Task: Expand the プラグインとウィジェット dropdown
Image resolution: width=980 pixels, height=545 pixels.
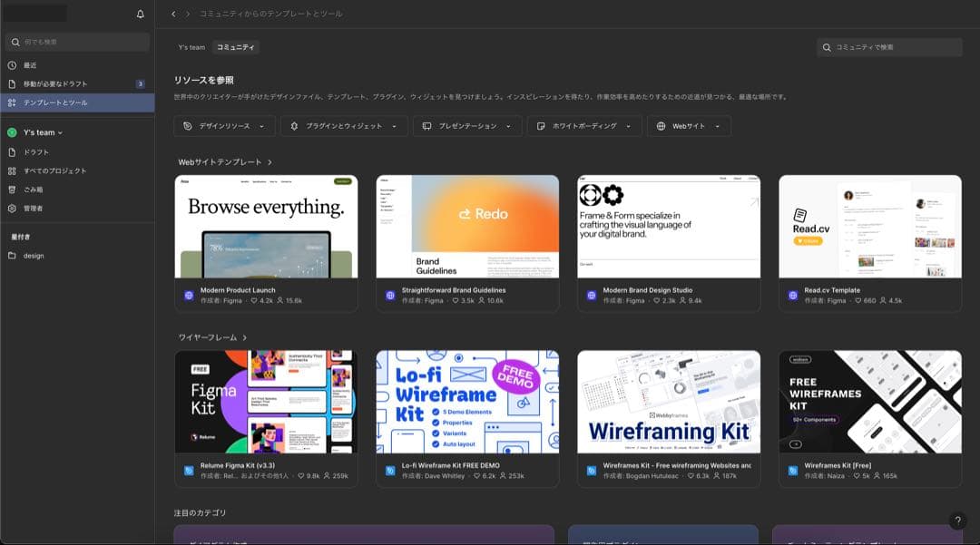Action: (343, 126)
